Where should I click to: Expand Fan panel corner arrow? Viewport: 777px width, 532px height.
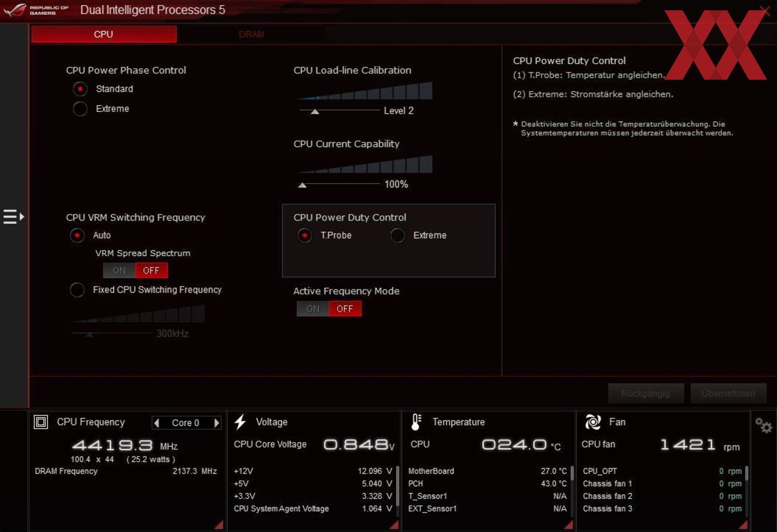[x=743, y=525]
